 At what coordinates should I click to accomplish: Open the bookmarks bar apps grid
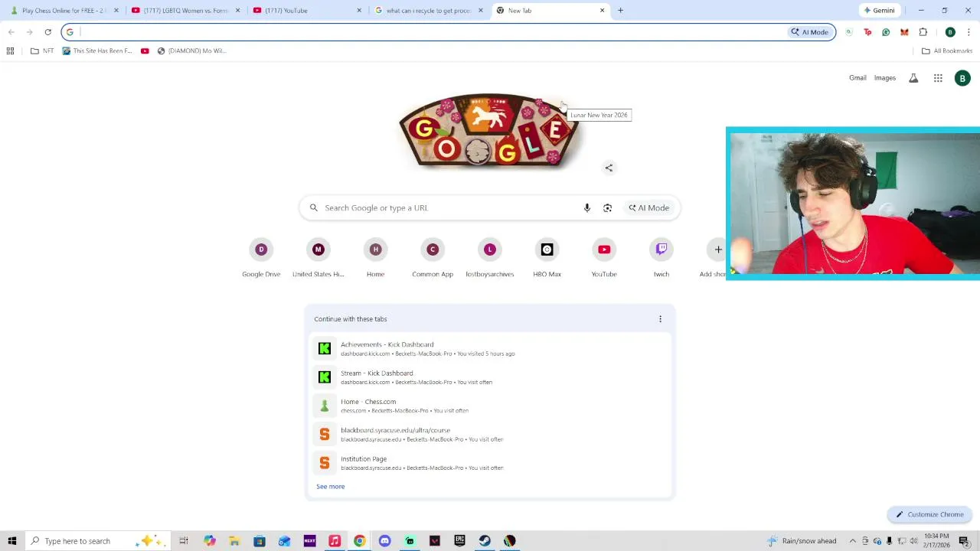(x=10, y=51)
